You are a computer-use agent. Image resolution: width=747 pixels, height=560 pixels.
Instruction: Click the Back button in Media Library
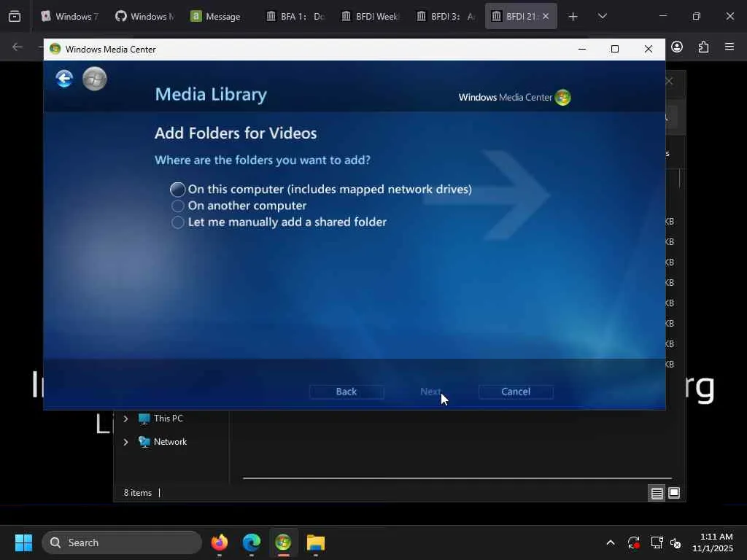click(x=347, y=392)
